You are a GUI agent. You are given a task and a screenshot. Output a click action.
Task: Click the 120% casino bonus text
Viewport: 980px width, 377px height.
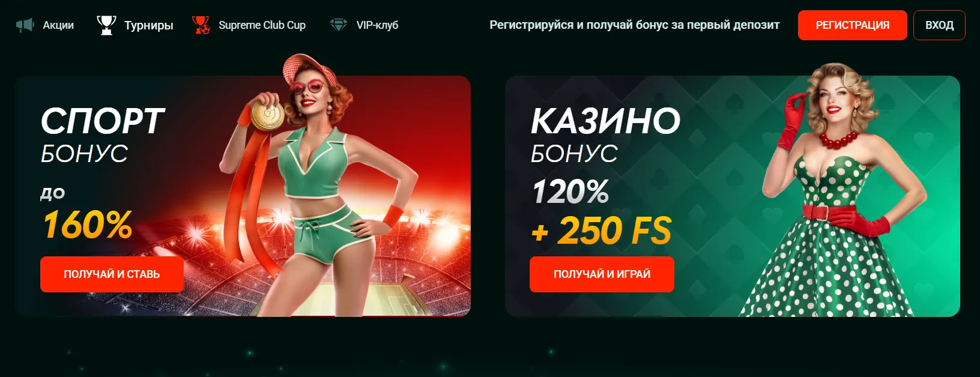tap(570, 192)
